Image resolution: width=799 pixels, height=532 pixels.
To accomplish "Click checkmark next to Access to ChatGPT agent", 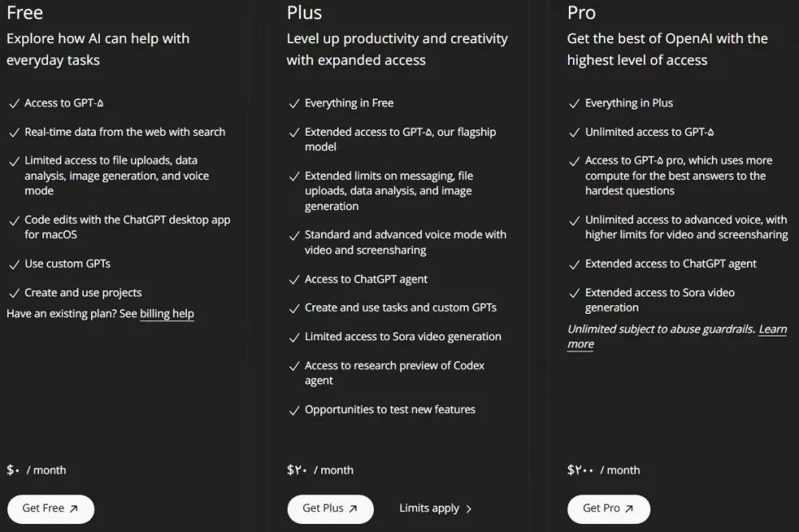I will point(294,280).
